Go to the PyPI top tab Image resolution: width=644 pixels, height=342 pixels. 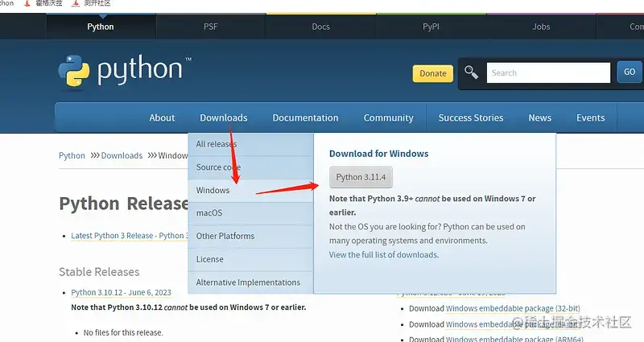[x=431, y=27]
